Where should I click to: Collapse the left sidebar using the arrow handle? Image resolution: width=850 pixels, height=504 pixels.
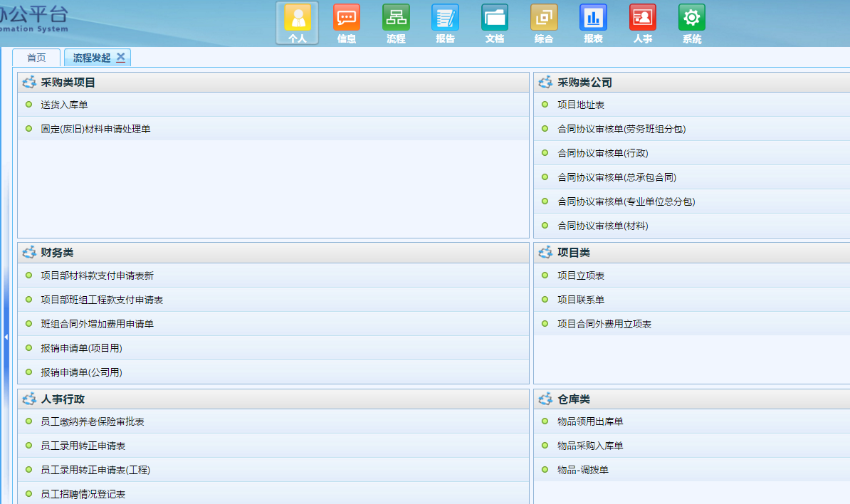click(6, 337)
